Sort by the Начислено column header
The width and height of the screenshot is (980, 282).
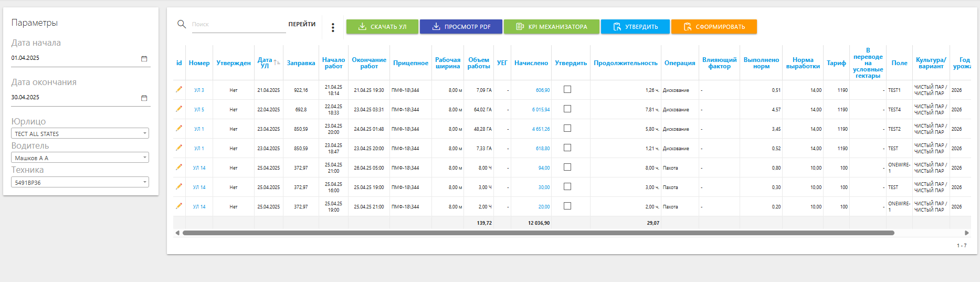tap(531, 63)
